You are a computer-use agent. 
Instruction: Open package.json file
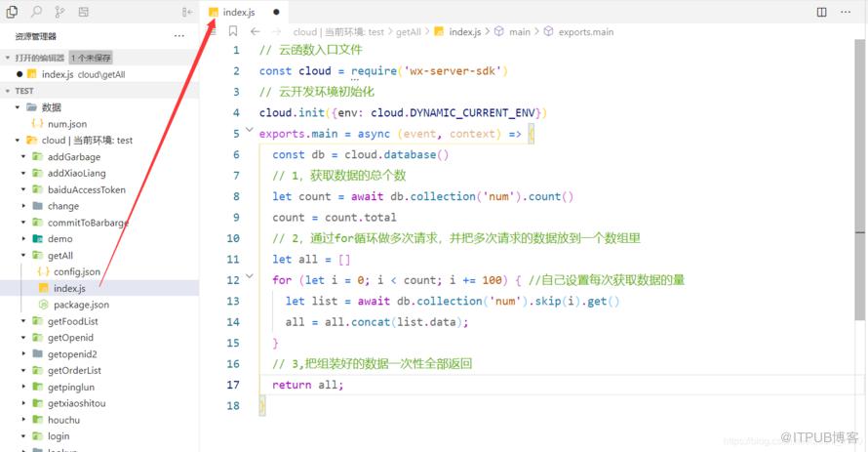coord(81,305)
